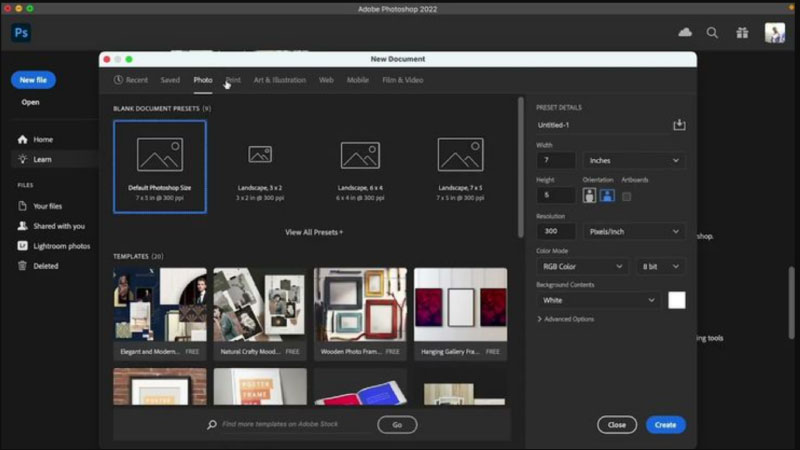Select the Landscape, 7 x 5 preset
This screenshot has height=450, width=800.
pyautogui.click(x=460, y=167)
